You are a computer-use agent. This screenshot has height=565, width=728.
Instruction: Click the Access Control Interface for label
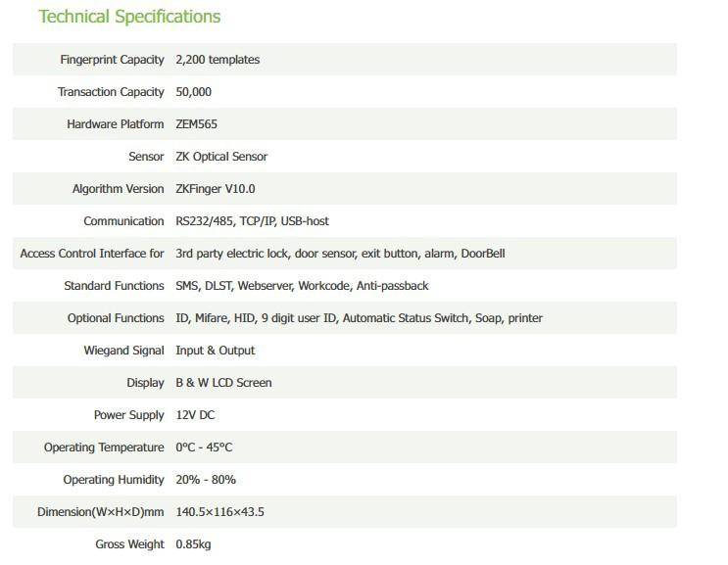[92, 254]
